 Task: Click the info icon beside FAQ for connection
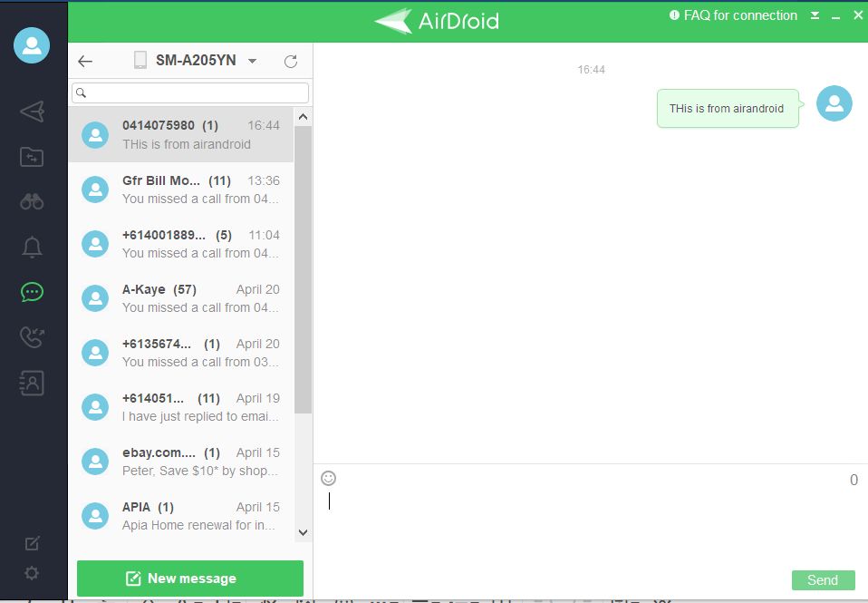(674, 15)
